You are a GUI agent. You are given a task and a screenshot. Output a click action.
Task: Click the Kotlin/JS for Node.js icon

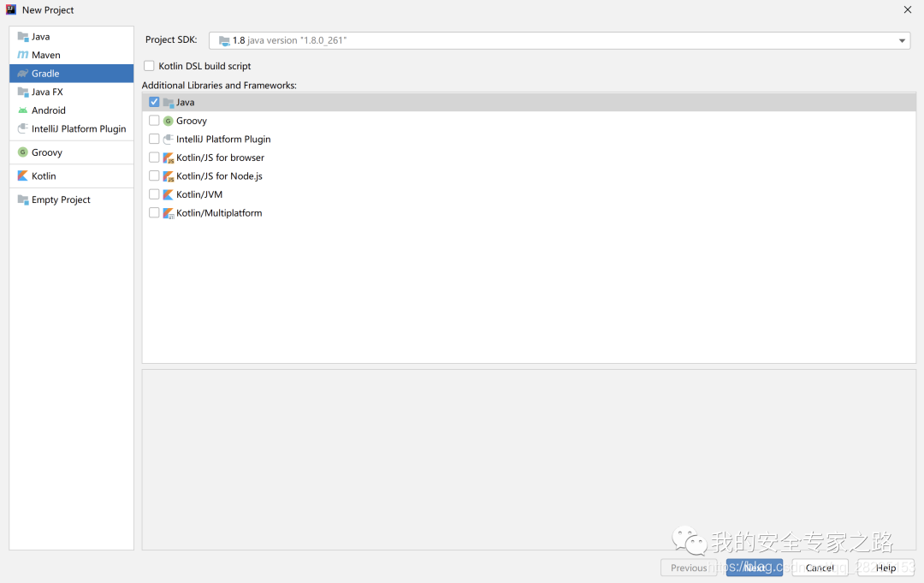click(169, 176)
